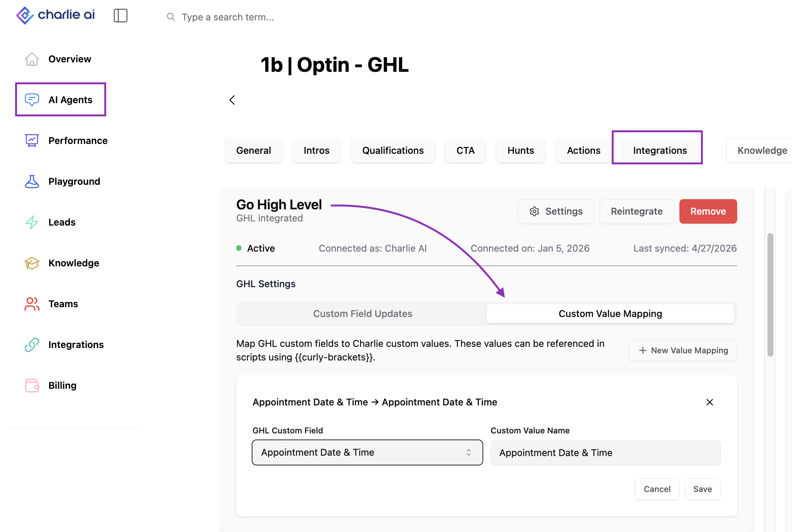Image resolution: width=792 pixels, height=532 pixels.
Task: Click the Billing wallet icon
Action: click(x=32, y=385)
